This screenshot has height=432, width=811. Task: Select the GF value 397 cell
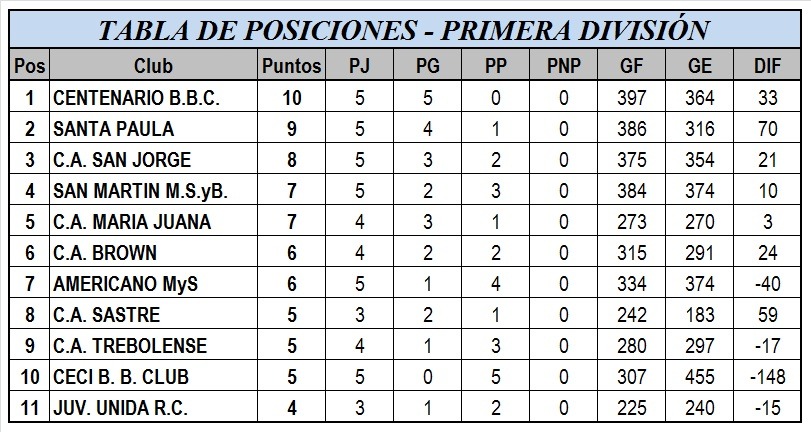click(632, 97)
